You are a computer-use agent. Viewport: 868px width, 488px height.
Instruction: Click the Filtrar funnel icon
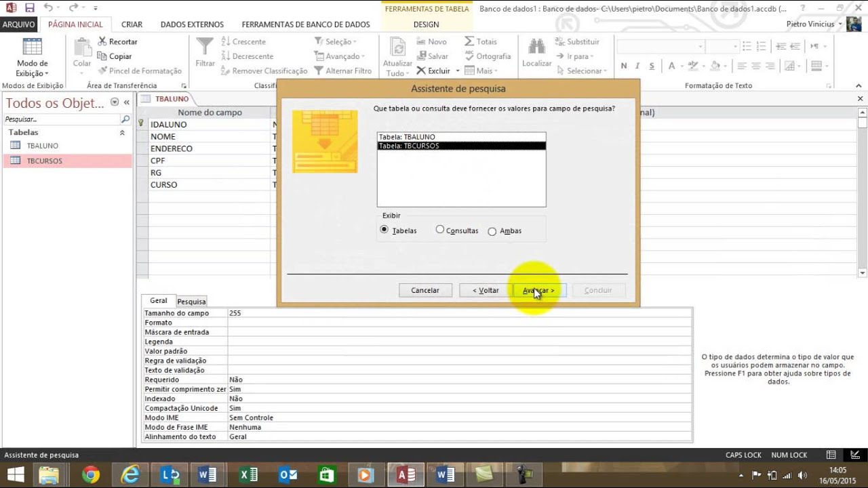[x=205, y=46]
